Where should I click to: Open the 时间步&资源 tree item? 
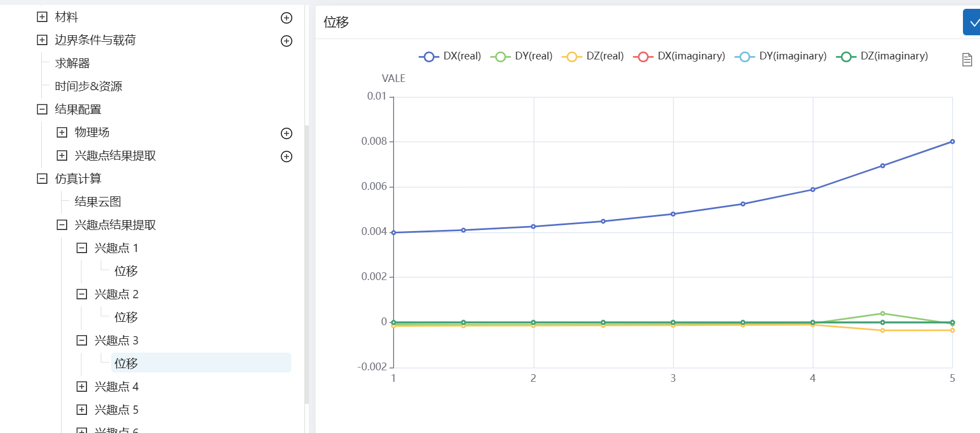(x=89, y=86)
